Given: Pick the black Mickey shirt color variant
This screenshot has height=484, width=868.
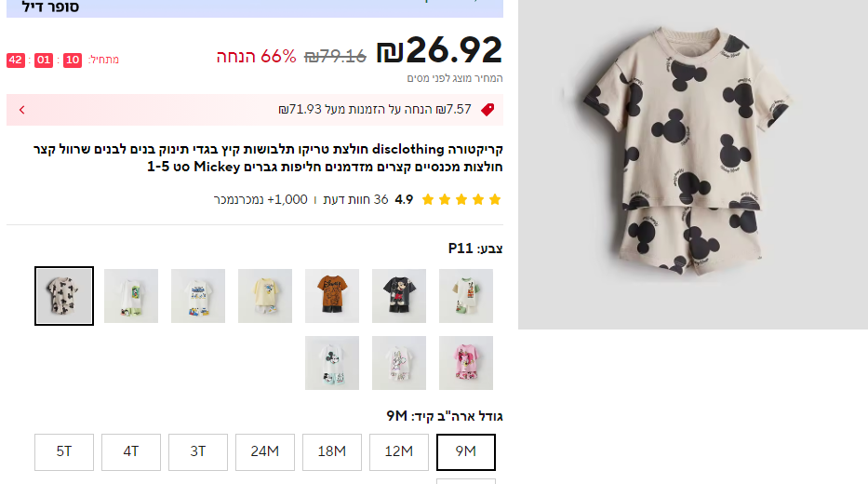Looking at the screenshot, I should pyautogui.click(x=399, y=296).
